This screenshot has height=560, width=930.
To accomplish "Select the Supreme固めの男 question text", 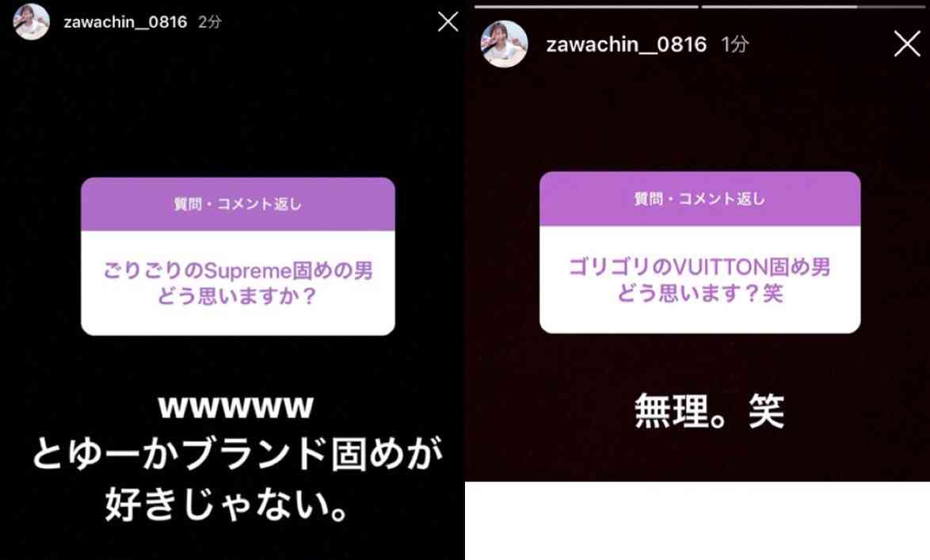I will tap(238, 271).
